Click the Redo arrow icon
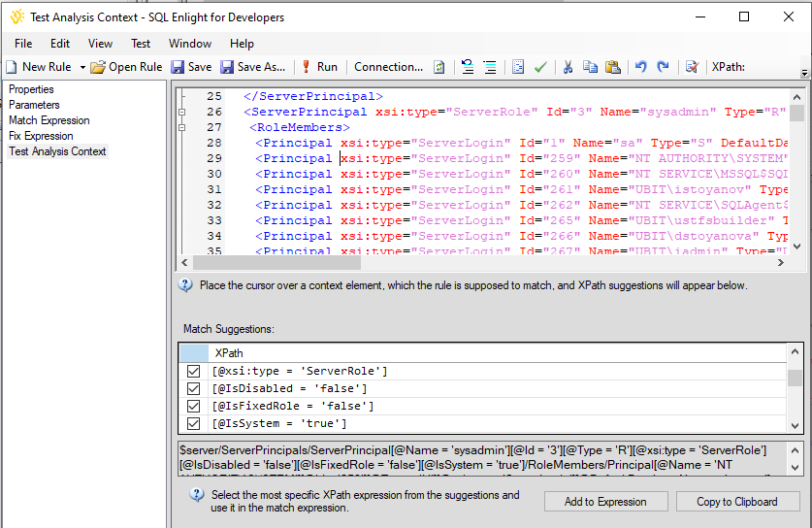 [663, 67]
